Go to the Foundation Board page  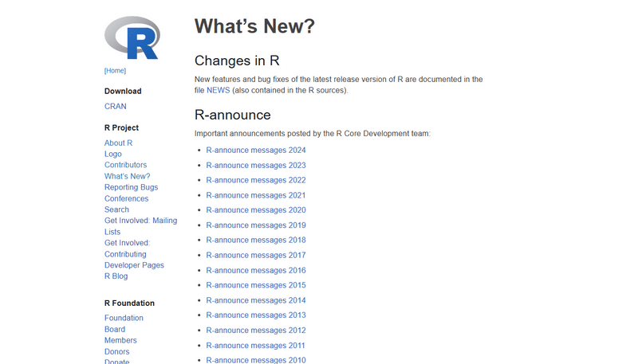pos(114,329)
